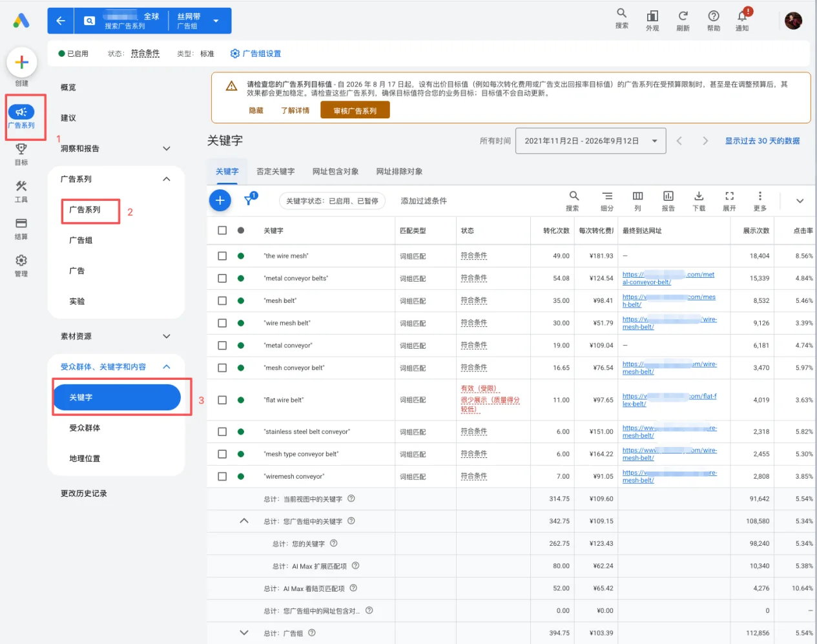Select the 关键字 tab

[227, 172]
